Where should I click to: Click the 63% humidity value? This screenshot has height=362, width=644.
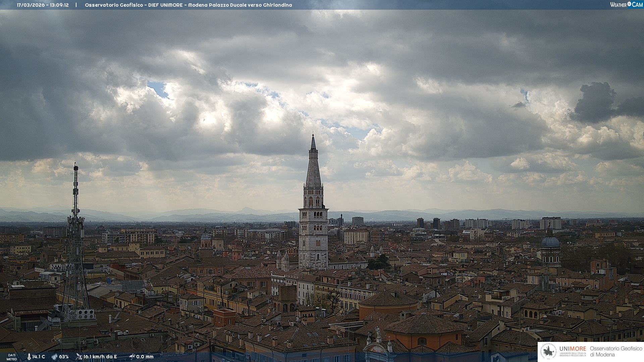pos(64,357)
